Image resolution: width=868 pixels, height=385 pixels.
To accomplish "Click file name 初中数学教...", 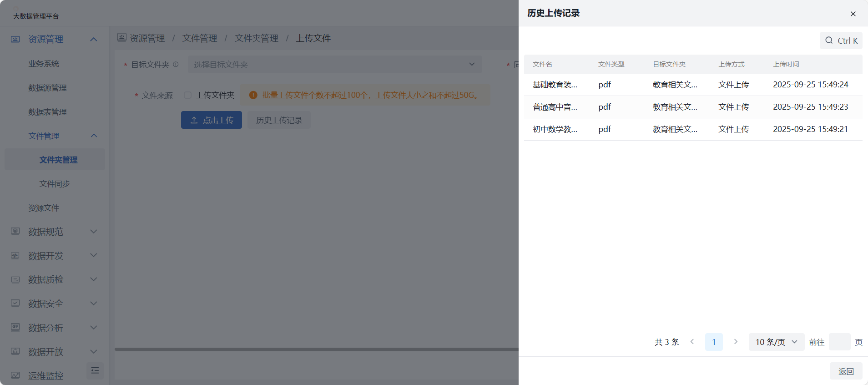I will [x=555, y=129].
